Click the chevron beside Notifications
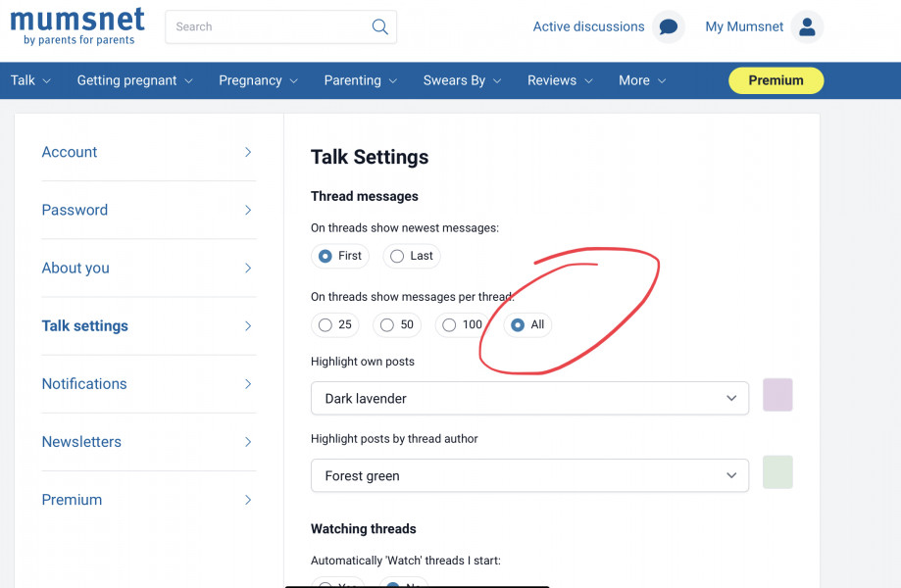Image resolution: width=901 pixels, height=588 pixels. click(x=248, y=384)
